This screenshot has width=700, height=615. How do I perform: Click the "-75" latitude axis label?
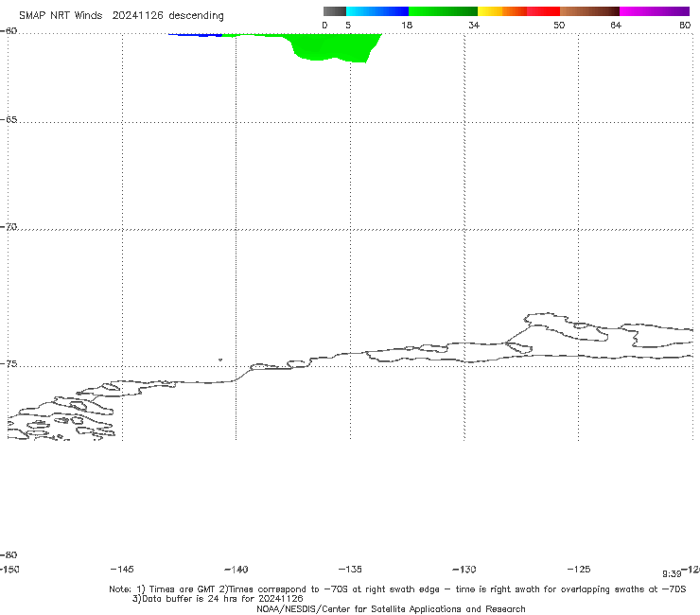click(9, 364)
